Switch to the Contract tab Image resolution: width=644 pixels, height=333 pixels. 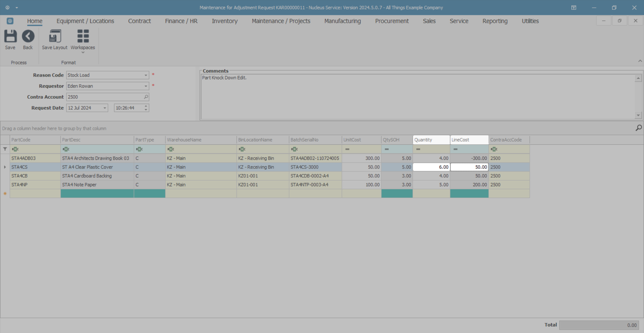140,21
